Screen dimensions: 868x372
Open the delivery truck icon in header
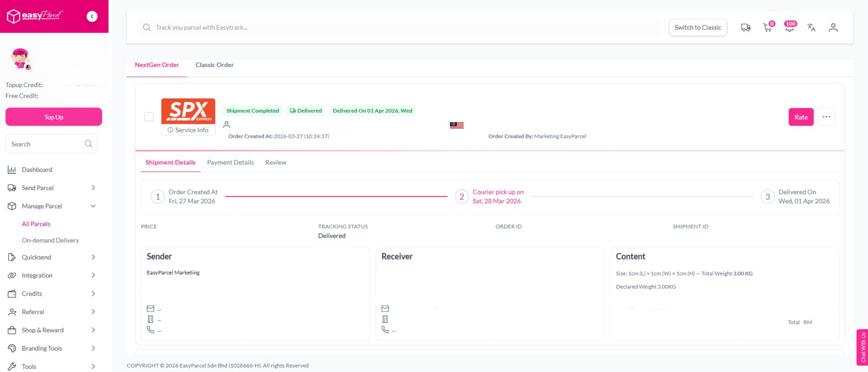(x=745, y=28)
